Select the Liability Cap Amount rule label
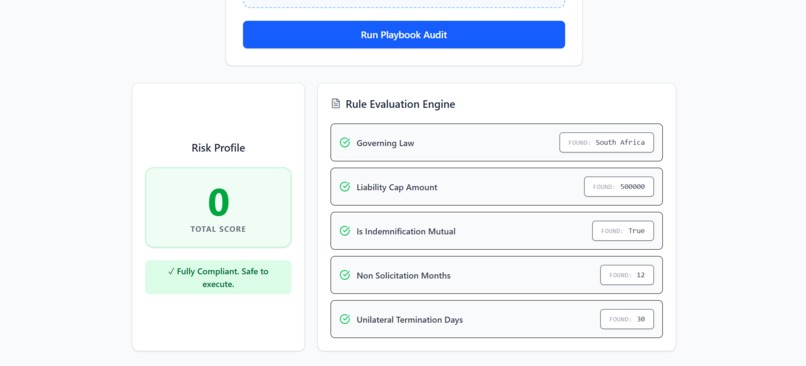 click(397, 187)
